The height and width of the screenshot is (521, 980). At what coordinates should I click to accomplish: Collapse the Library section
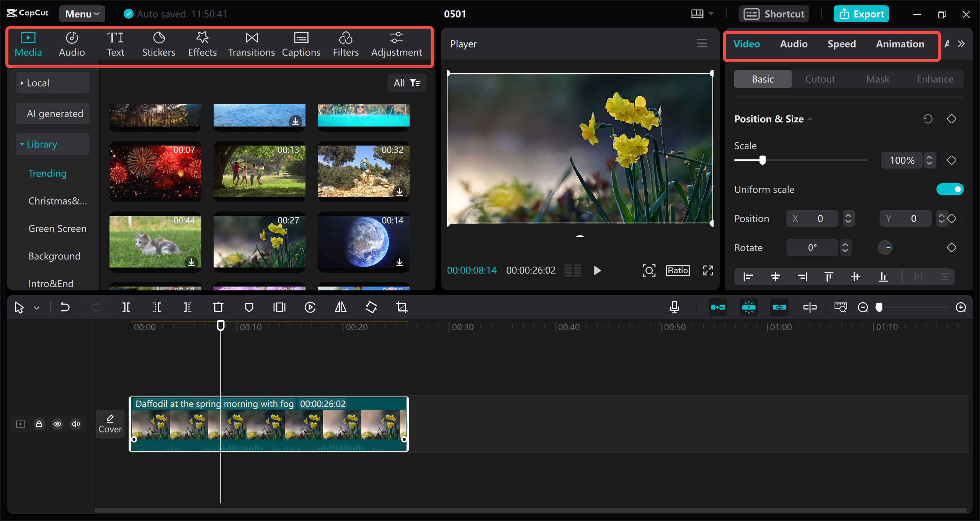pyautogui.click(x=41, y=144)
